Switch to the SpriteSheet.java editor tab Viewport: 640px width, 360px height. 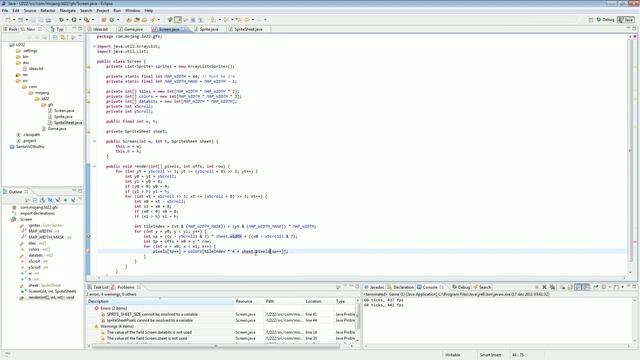point(246,29)
